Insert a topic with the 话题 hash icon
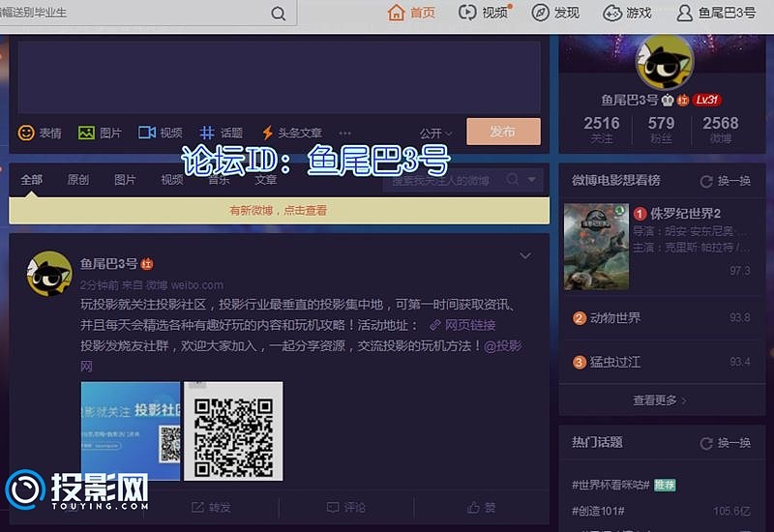774x532 pixels. (207, 133)
